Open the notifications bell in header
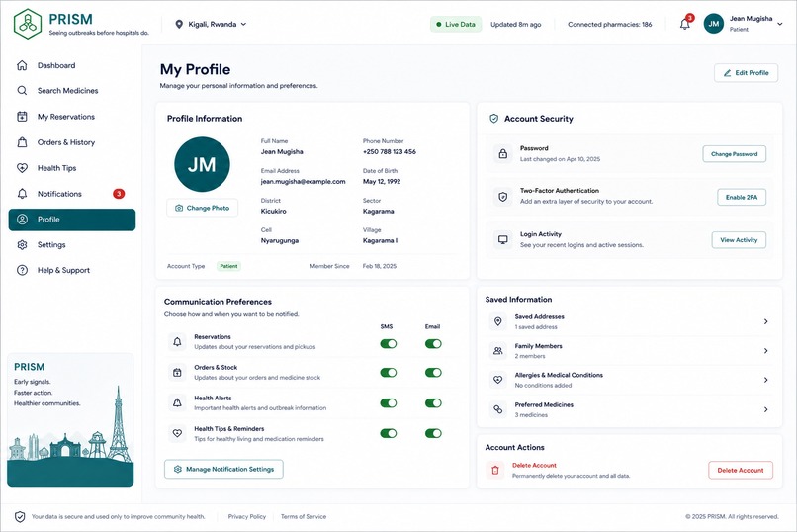 pos(684,24)
